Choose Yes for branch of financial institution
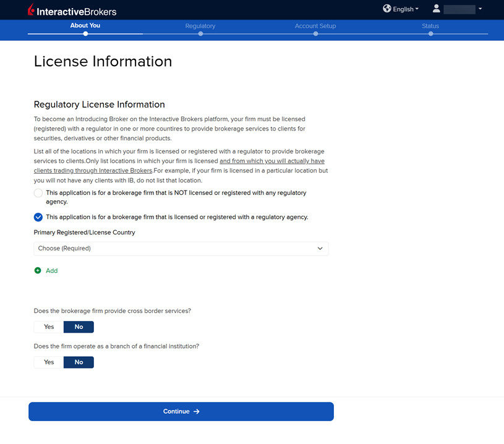This screenshot has width=504, height=444. 49,362
